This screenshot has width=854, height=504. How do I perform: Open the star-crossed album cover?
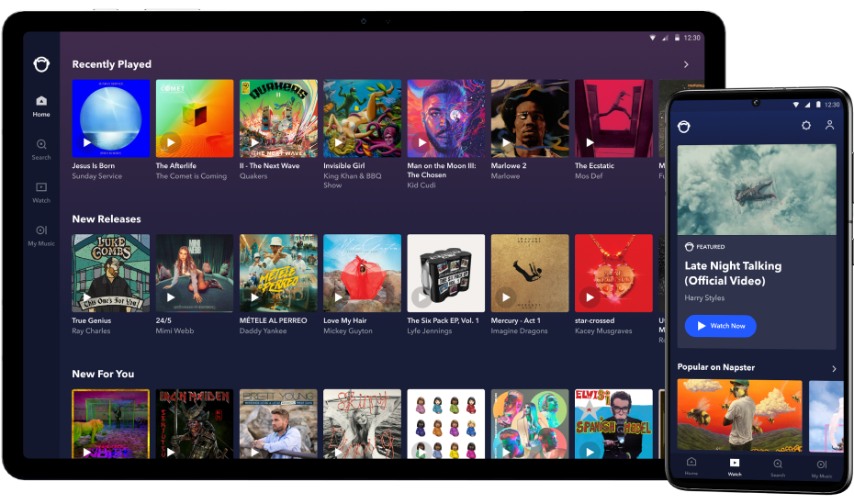coord(613,274)
